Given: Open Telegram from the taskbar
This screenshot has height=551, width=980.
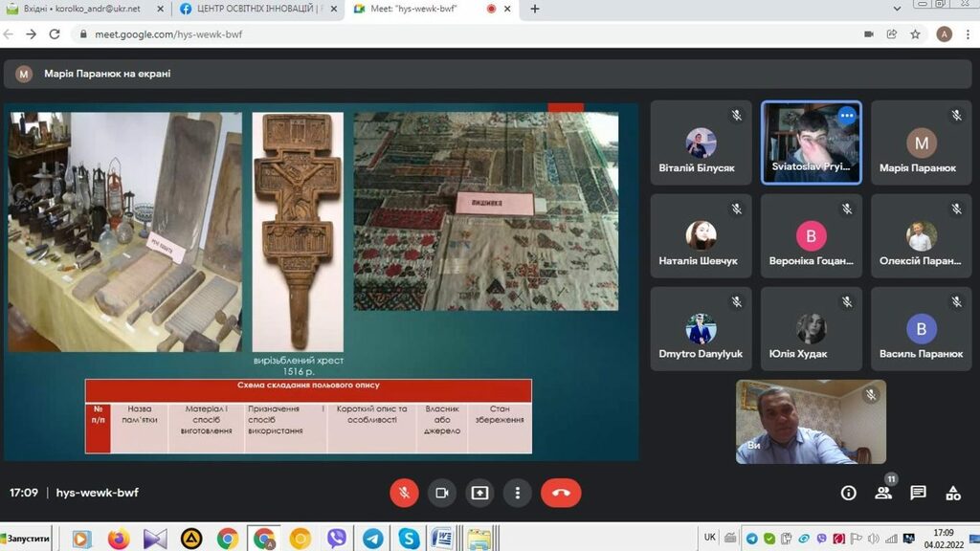Looking at the screenshot, I should click(372, 539).
